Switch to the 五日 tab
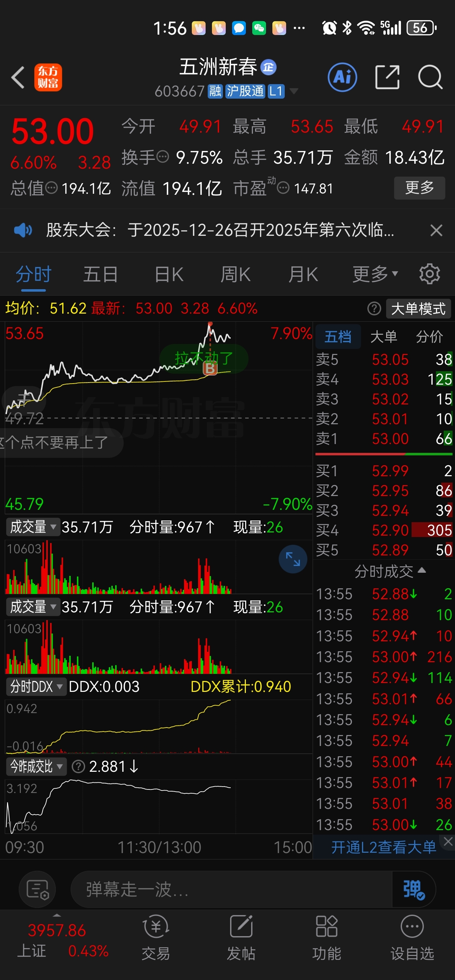The width and height of the screenshot is (455, 980). [x=100, y=274]
